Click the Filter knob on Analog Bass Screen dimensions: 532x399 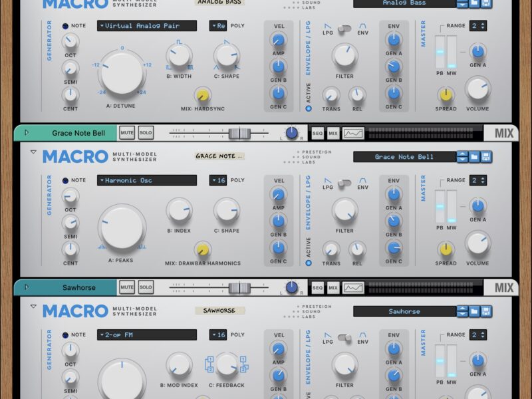click(x=344, y=56)
